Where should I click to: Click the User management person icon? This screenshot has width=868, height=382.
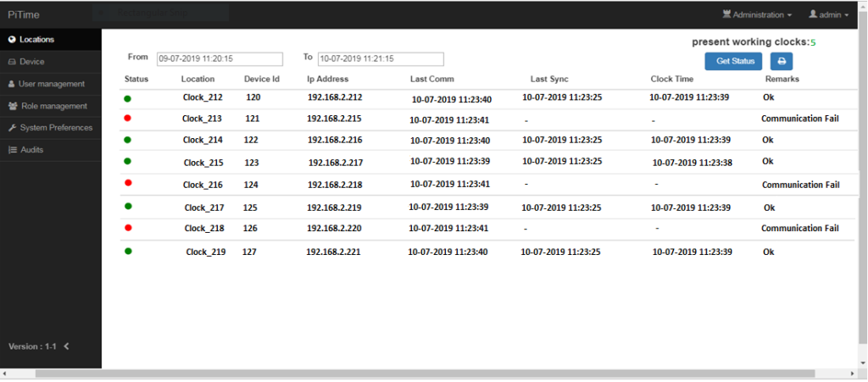[x=12, y=84]
